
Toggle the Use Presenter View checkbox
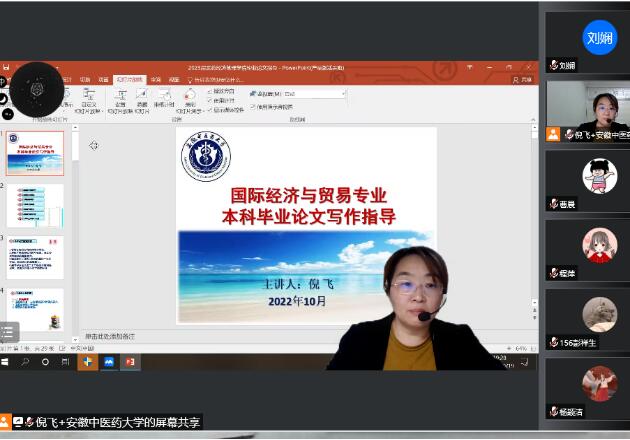click(253, 107)
